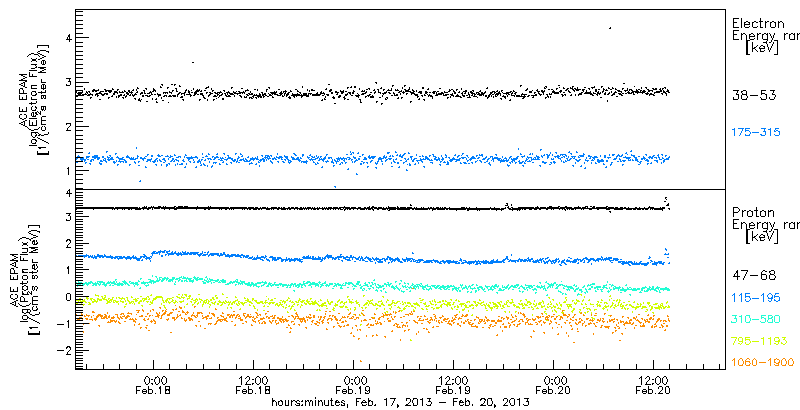Click the 0:00 Feb.20 axis label

pyautogui.click(x=554, y=386)
